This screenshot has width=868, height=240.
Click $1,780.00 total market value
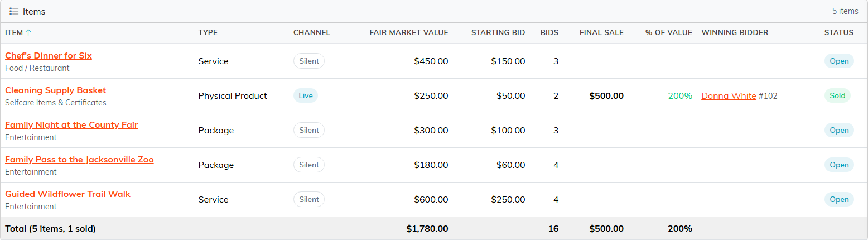click(427, 229)
